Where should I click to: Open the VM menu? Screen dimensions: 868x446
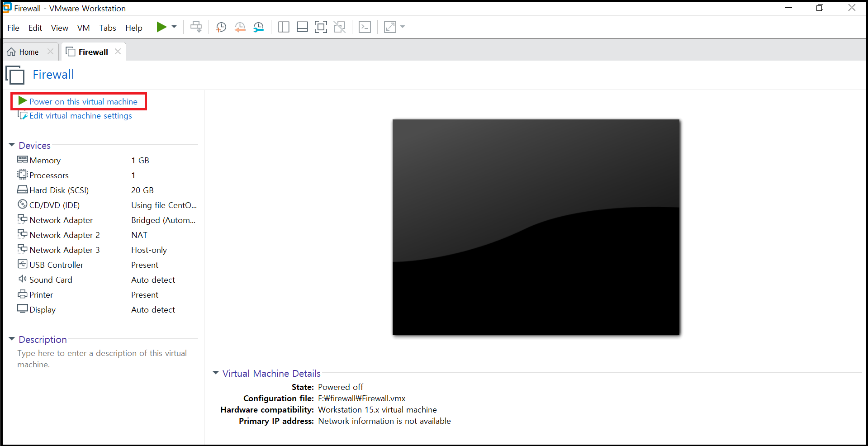click(84, 28)
